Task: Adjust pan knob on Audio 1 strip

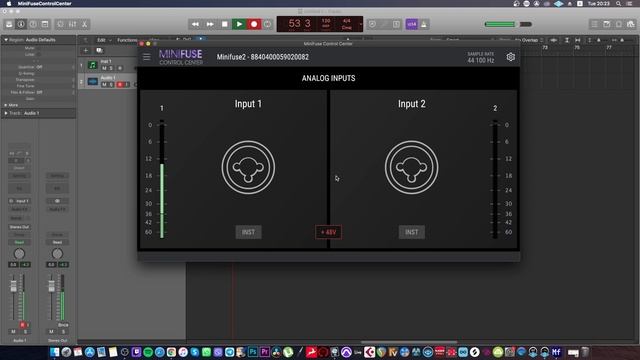Action: tap(19, 254)
